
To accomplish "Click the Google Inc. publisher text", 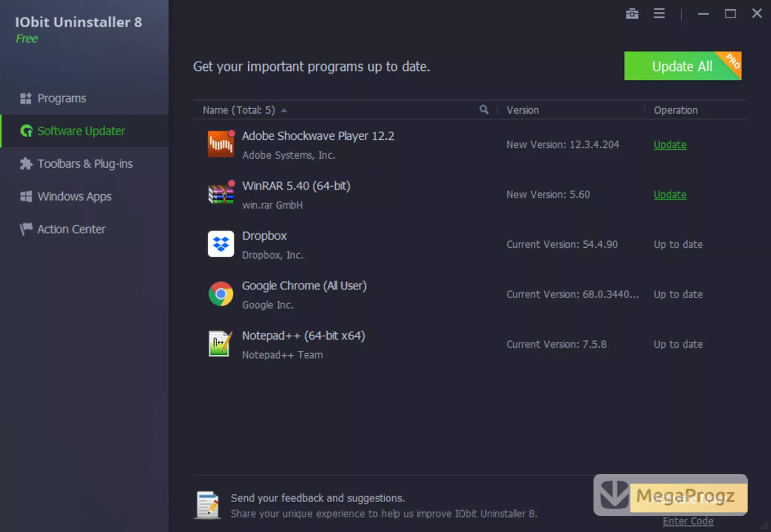I will coord(267,305).
